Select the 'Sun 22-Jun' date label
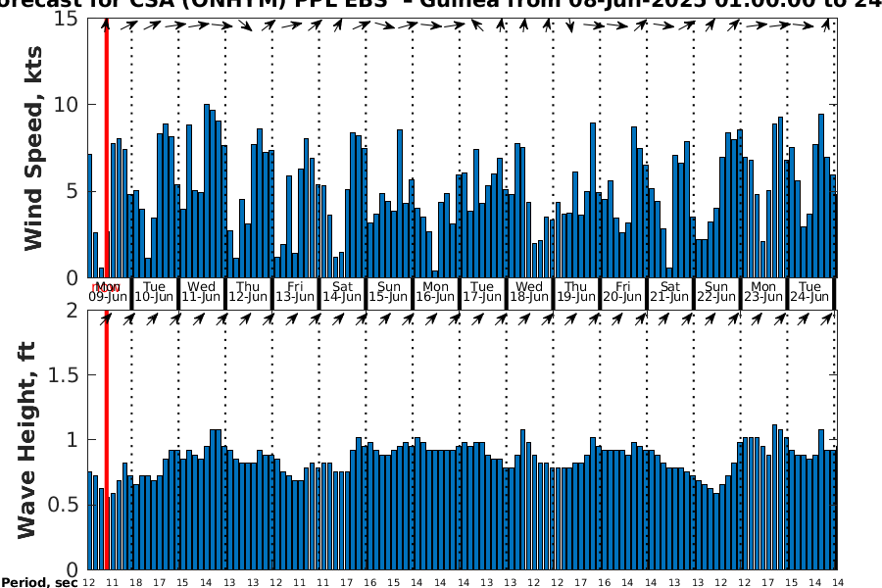The width and height of the screenshot is (882, 588). click(x=716, y=292)
